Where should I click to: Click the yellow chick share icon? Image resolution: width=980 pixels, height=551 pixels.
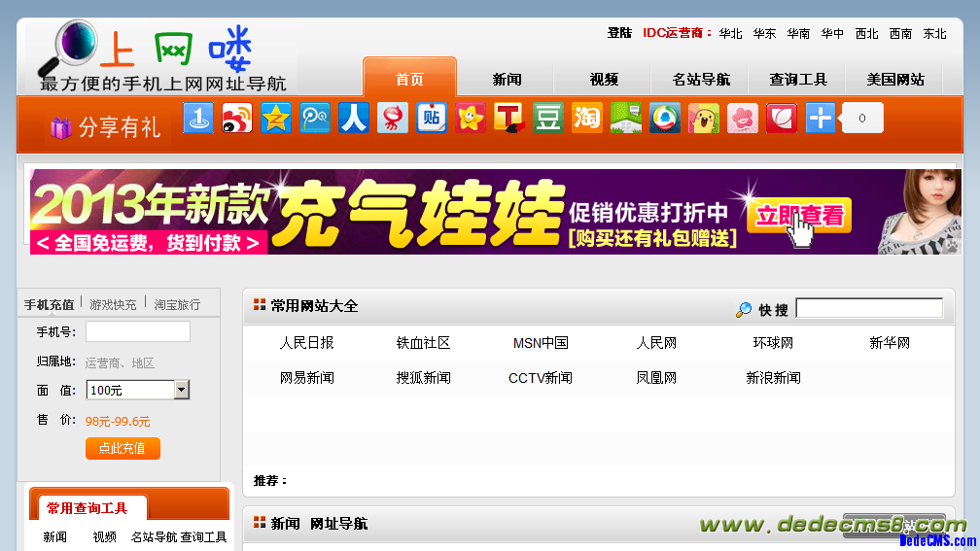(703, 119)
